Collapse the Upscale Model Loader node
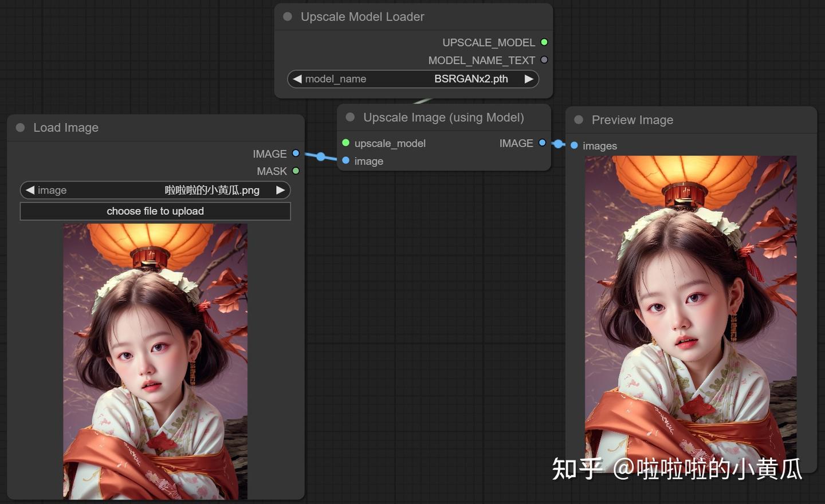The image size is (825, 504). click(x=286, y=17)
